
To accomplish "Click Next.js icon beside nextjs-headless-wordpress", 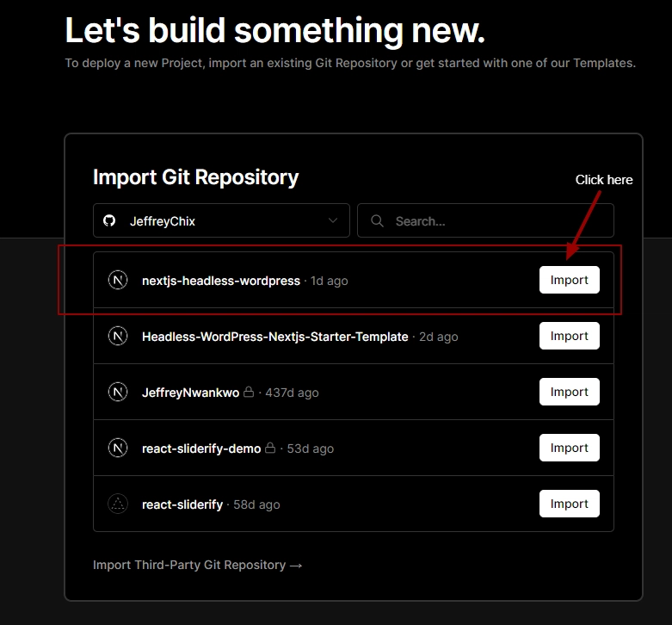I will 118,281.
